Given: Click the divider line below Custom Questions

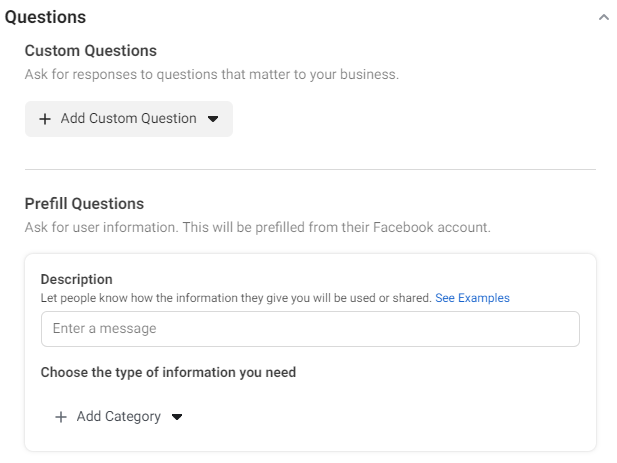Looking at the screenshot, I should 310,170.
